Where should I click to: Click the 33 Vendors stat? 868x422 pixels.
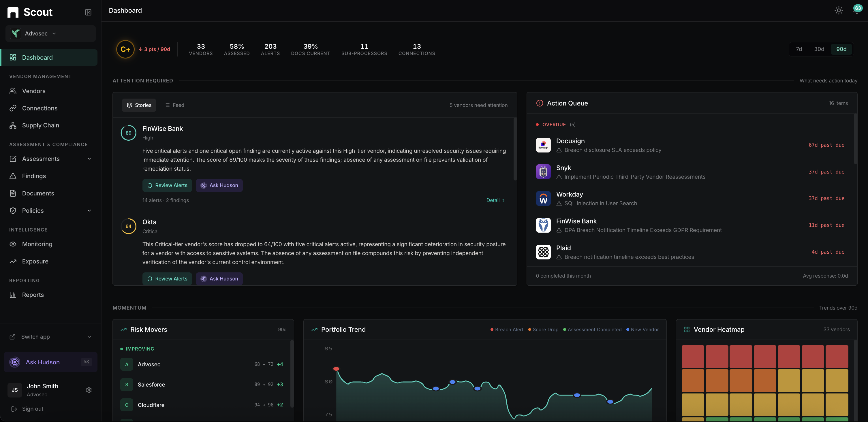[201, 50]
